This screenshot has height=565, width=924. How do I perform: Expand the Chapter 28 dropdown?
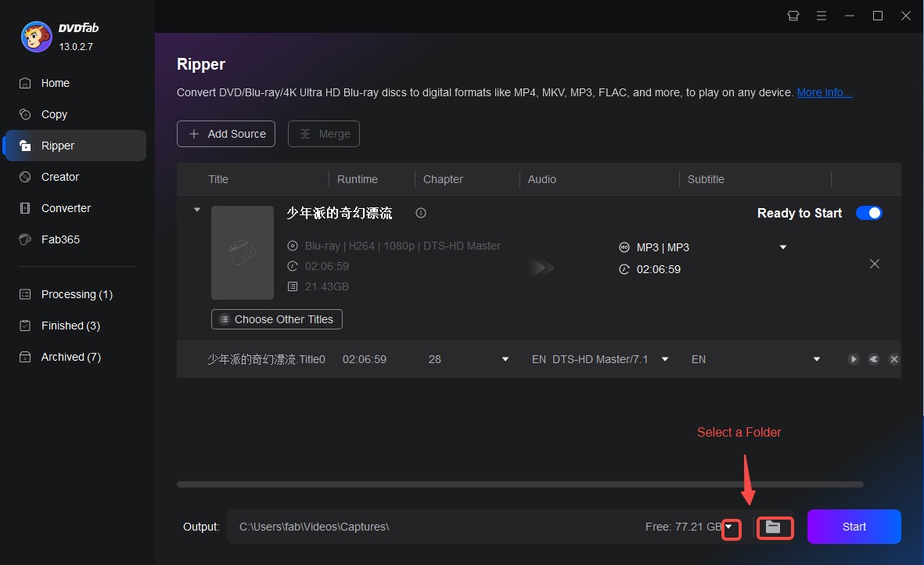tap(505, 359)
